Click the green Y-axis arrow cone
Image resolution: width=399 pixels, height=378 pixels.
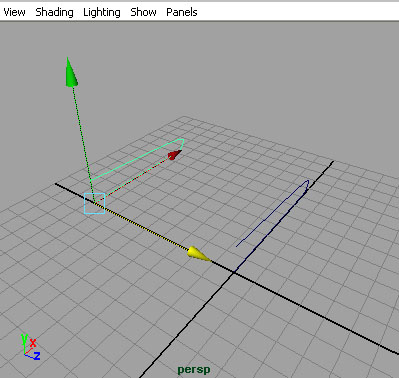tap(71, 73)
